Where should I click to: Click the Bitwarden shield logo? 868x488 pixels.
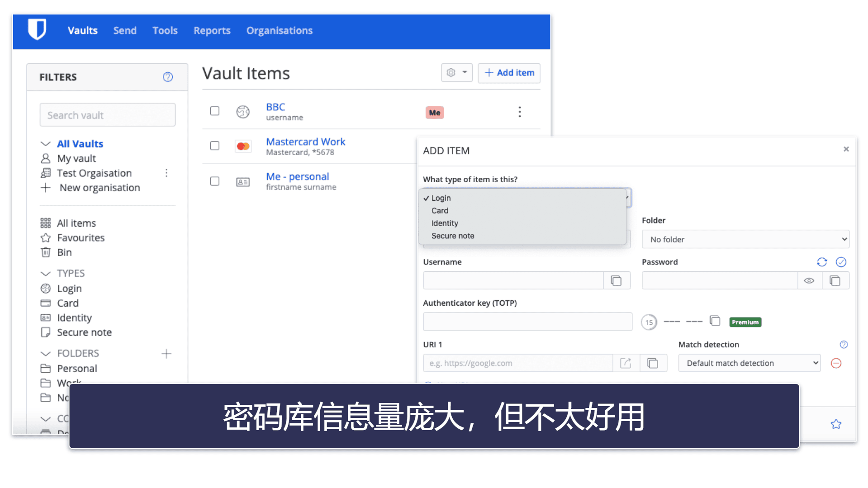tap(37, 29)
